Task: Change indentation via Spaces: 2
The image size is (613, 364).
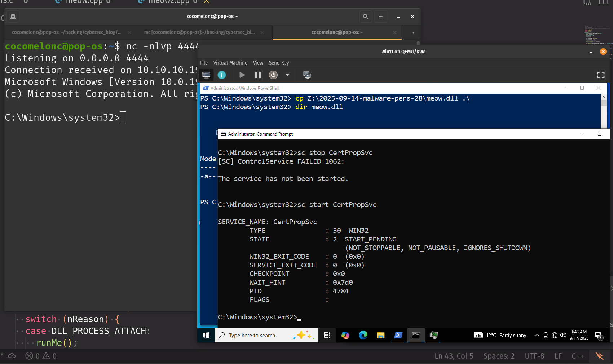Action: (x=499, y=356)
